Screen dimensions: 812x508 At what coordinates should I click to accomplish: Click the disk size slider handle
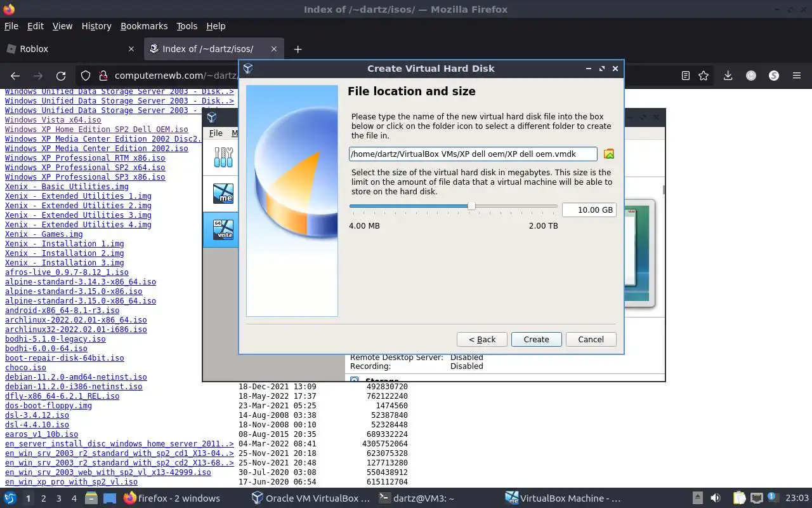pyautogui.click(x=471, y=206)
